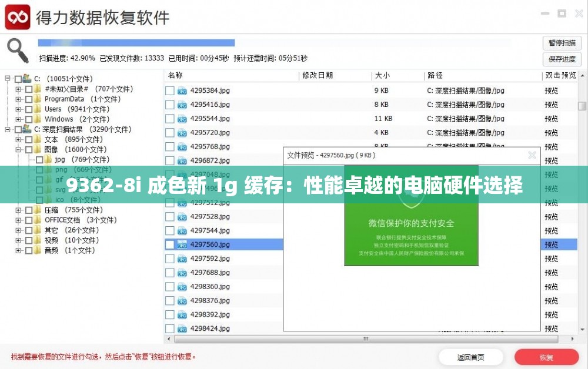Click the jpg subfolder icon

[47, 159]
